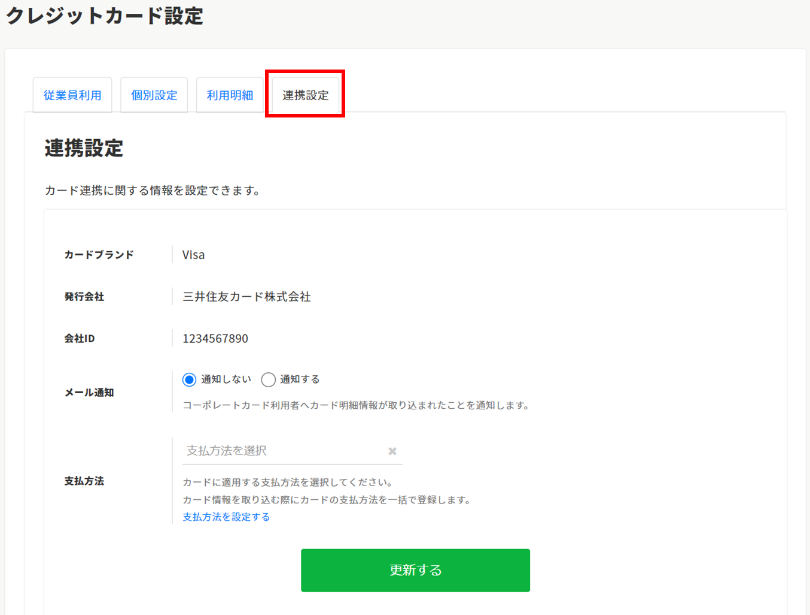This screenshot has height=615, width=810.
Task: Select the 通知する radio button
Action: 268,380
